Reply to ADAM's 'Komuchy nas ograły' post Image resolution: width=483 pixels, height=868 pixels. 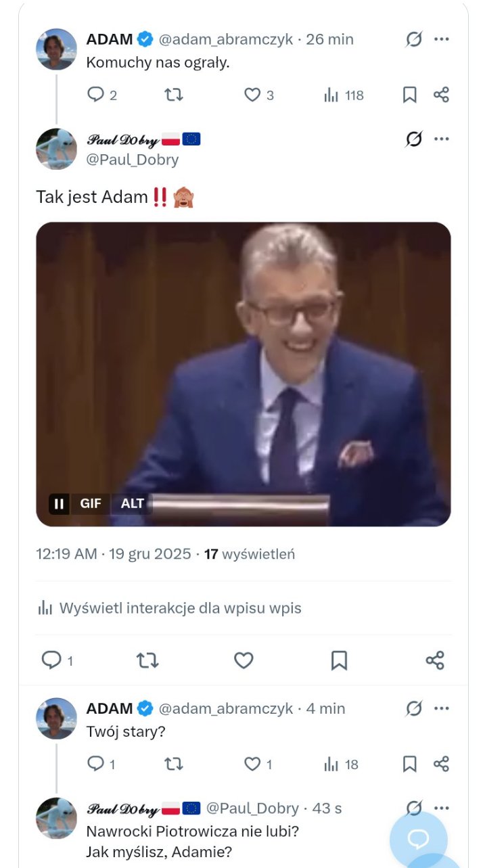(x=102, y=95)
